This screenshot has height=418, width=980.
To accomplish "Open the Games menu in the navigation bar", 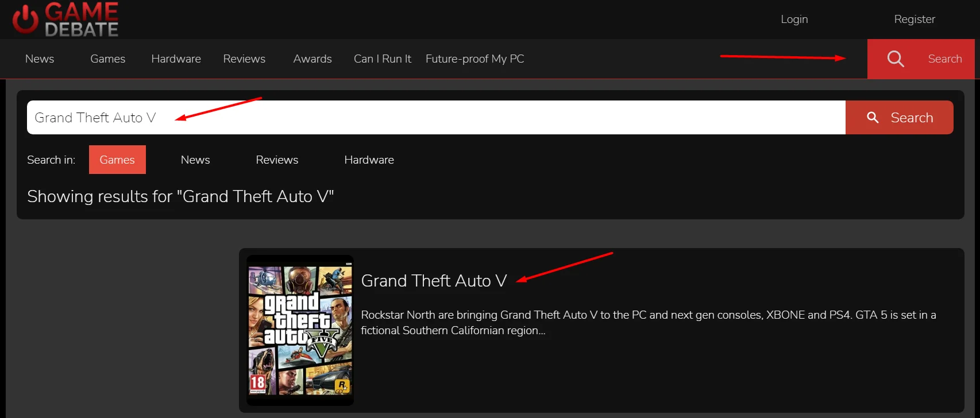I will click(107, 59).
